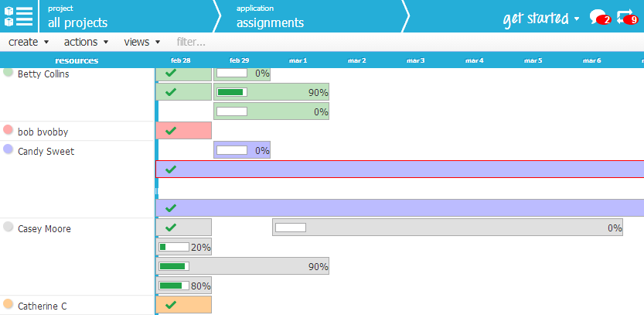Select the feb 28 date header

tap(181, 60)
